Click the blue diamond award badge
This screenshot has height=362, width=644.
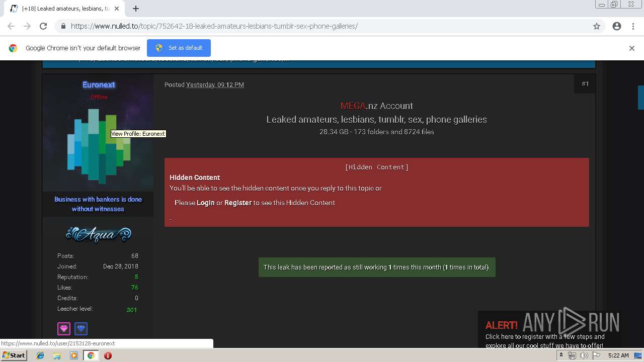click(x=81, y=329)
